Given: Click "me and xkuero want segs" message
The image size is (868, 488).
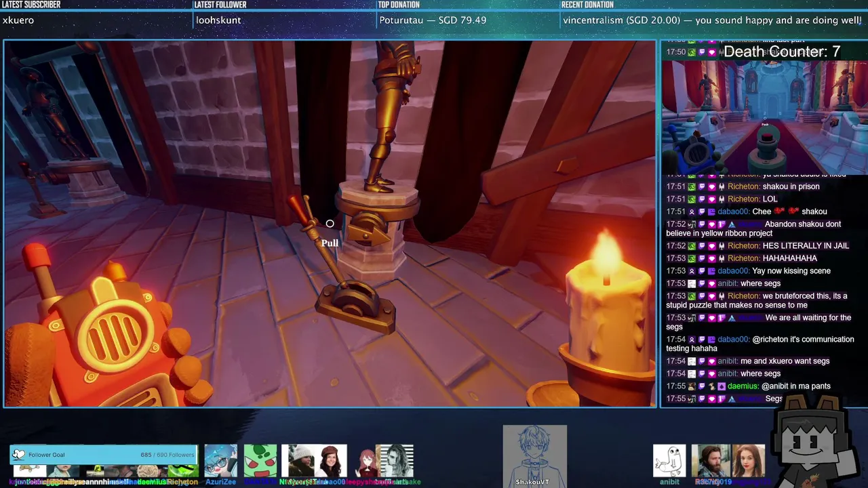Looking at the screenshot, I should click(x=785, y=361).
